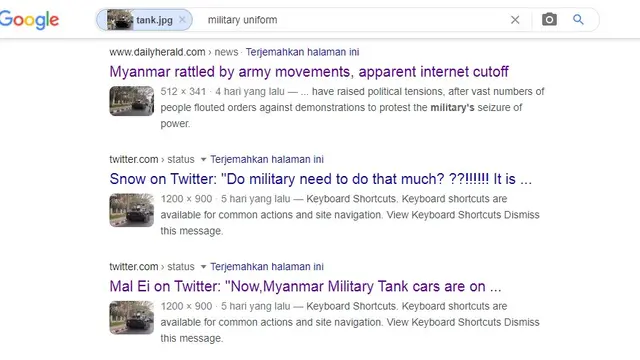Click the first twitter.com status breadcrumb
640x360 pixels.
coord(152,159)
